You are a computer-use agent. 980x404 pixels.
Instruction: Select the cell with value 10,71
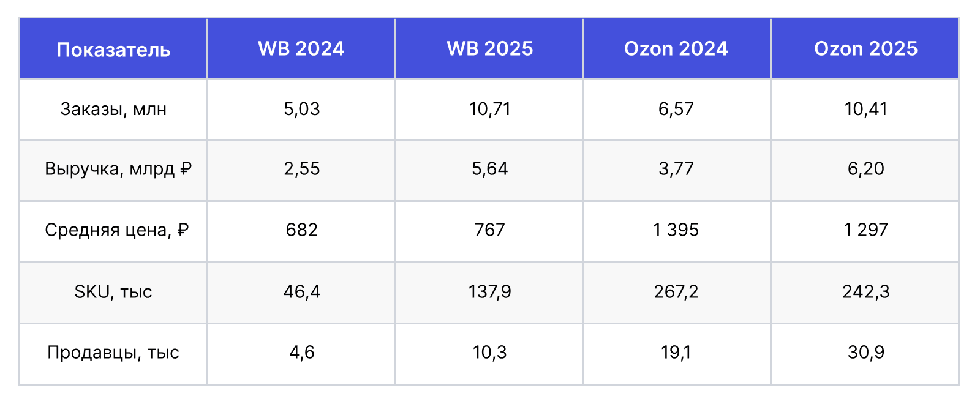tap(489, 109)
